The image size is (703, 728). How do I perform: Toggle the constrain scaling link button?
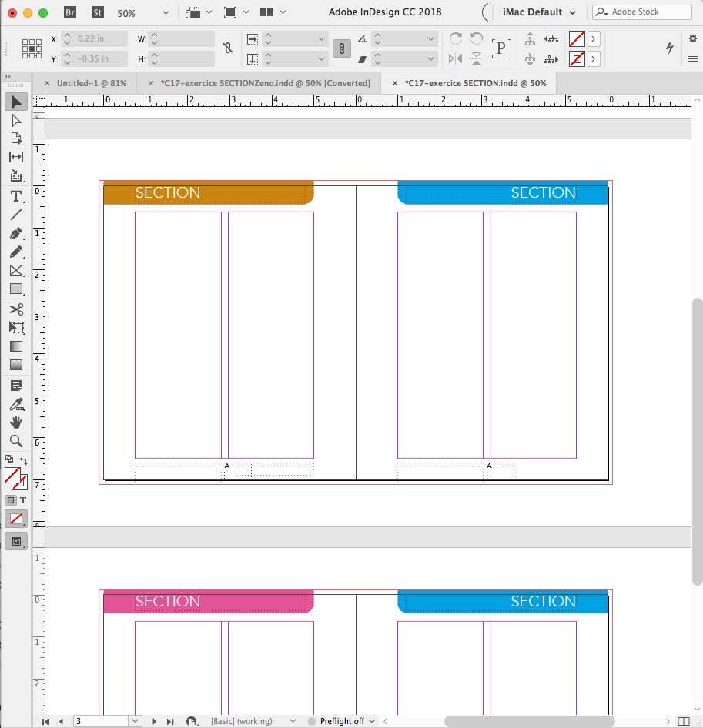pos(342,48)
